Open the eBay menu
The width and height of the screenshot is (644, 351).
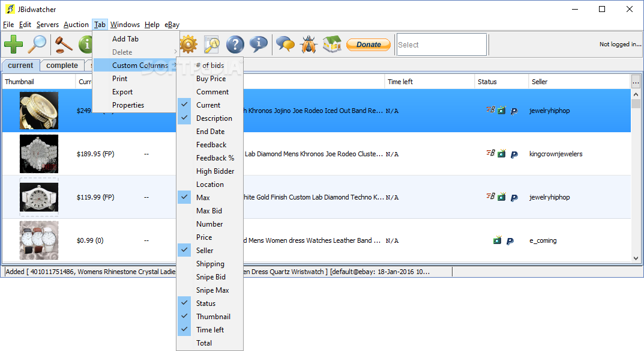[172, 25]
